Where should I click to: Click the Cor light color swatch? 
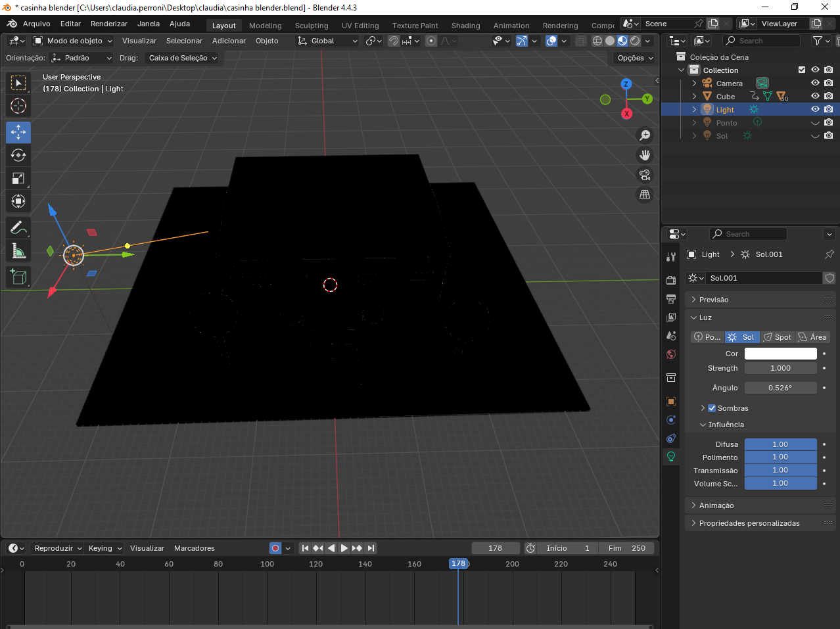tap(781, 354)
